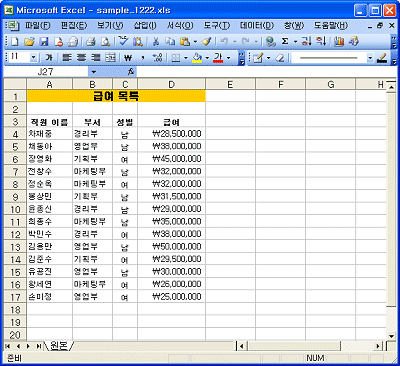The width and height of the screenshot is (400, 366).
Task: Align text left
Action: coord(67,58)
